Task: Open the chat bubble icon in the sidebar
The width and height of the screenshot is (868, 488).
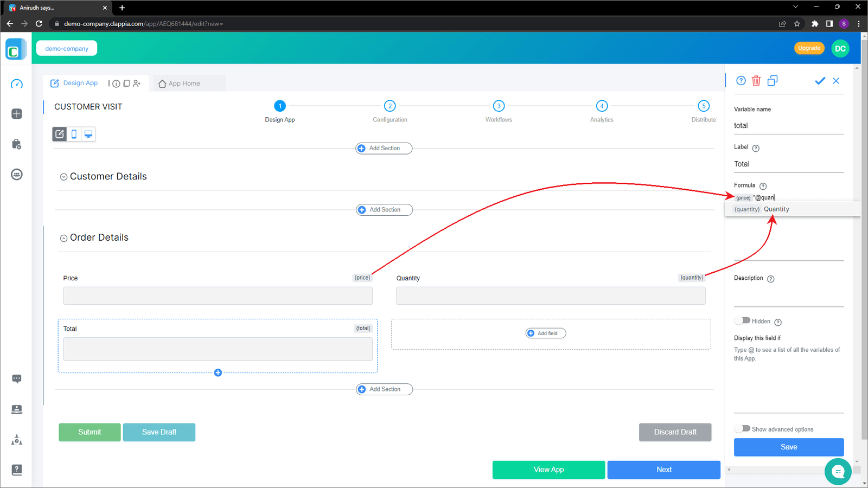Action: coord(17,378)
